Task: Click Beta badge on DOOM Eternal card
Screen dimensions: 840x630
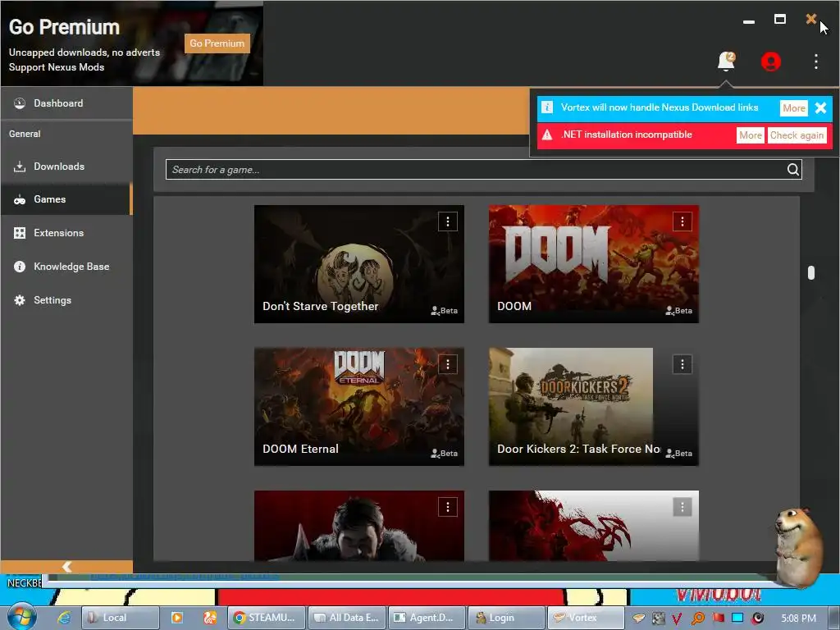Action: [x=444, y=454]
